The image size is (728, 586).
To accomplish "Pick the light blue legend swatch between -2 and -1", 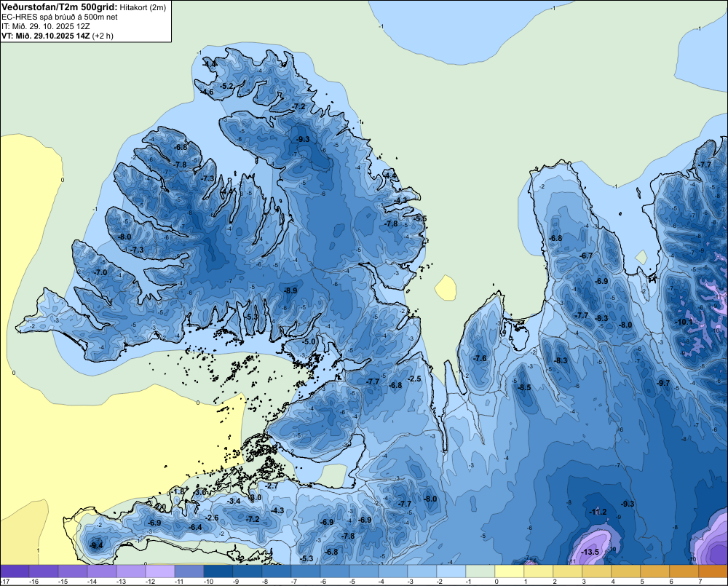I will click(x=451, y=571).
